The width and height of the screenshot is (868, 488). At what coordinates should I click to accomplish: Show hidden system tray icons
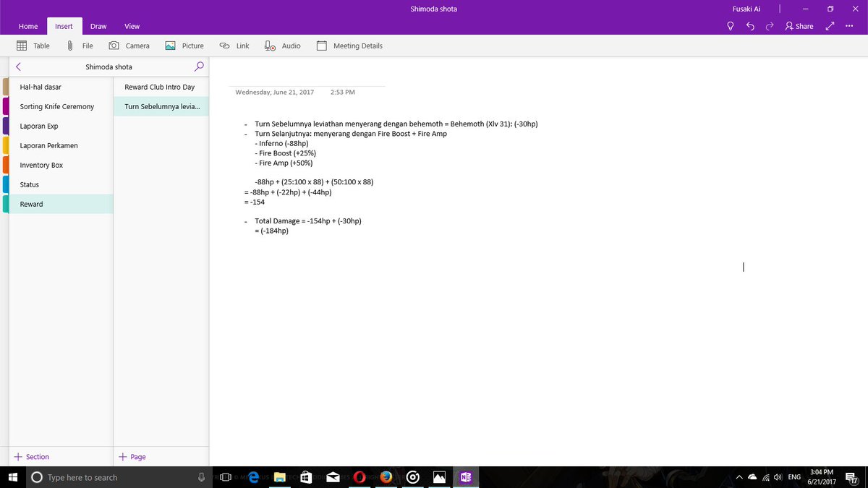(739, 477)
